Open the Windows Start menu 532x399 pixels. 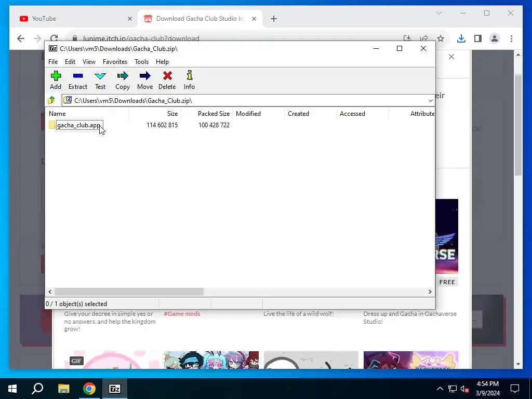pyautogui.click(x=12, y=389)
